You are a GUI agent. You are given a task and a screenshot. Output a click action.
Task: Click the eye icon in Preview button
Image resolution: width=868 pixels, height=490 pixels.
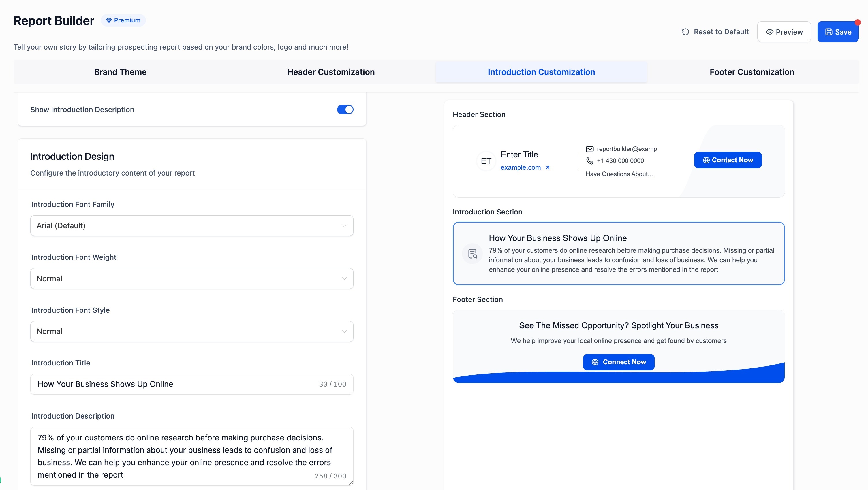[769, 32]
